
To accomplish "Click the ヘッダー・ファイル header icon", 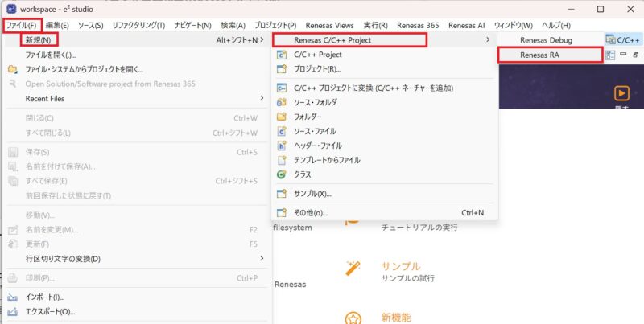I will pyautogui.click(x=282, y=146).
